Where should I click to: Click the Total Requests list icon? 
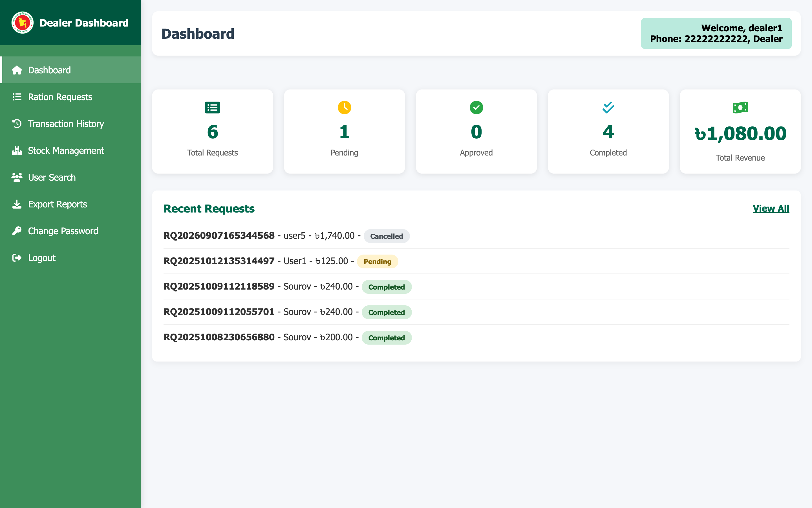212,108
